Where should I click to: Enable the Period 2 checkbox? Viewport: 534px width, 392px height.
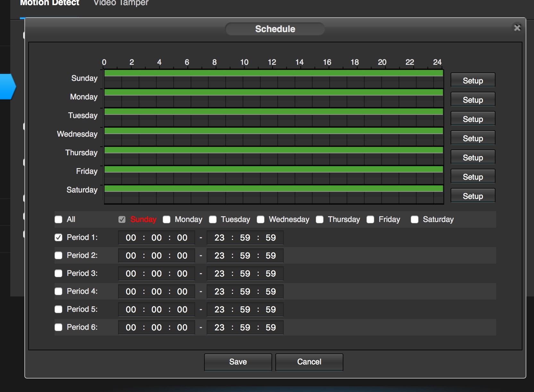coord(58,255)
